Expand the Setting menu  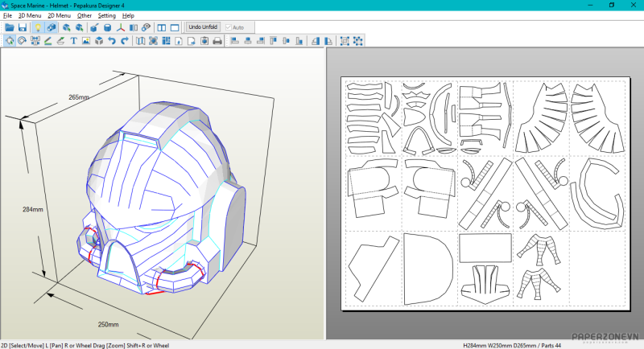(x=106, y=15)
